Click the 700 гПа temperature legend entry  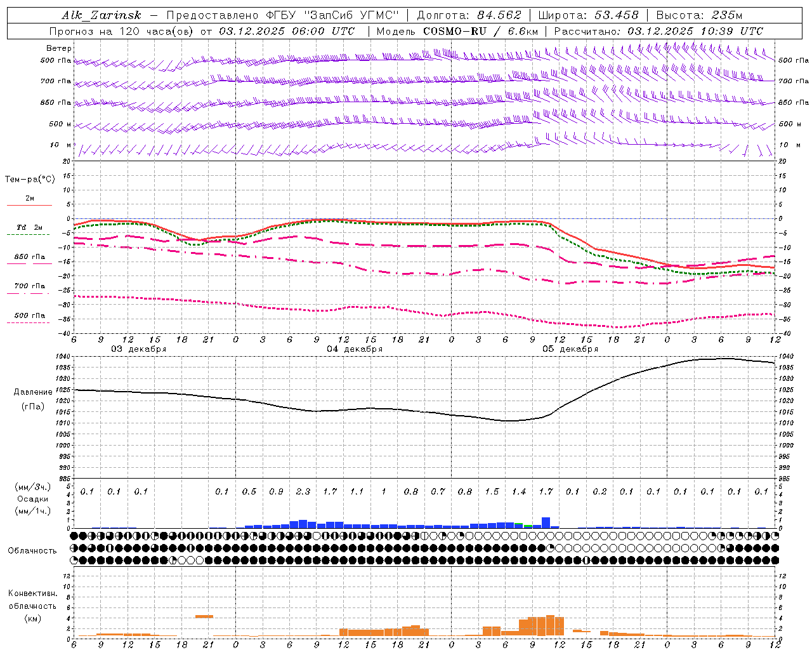(x=30, y=286)
